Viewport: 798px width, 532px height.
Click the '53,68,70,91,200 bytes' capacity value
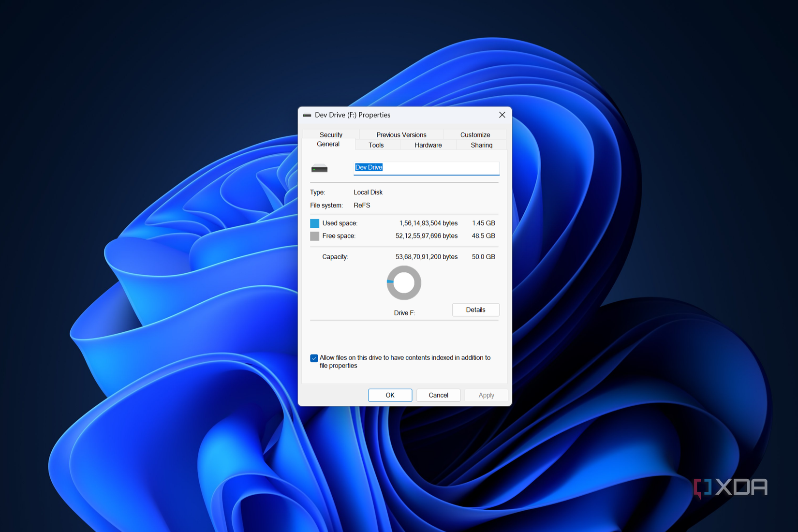[427, 256]
